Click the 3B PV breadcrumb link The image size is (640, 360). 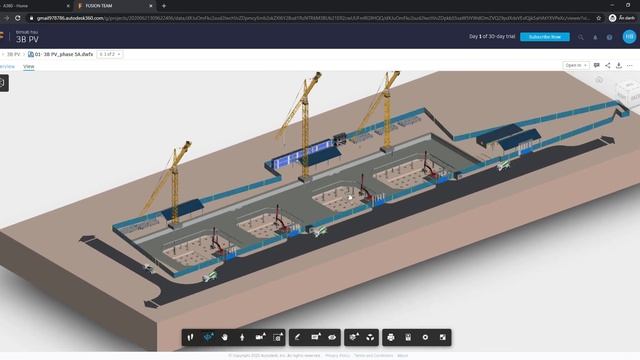click(x=13, y=54)
